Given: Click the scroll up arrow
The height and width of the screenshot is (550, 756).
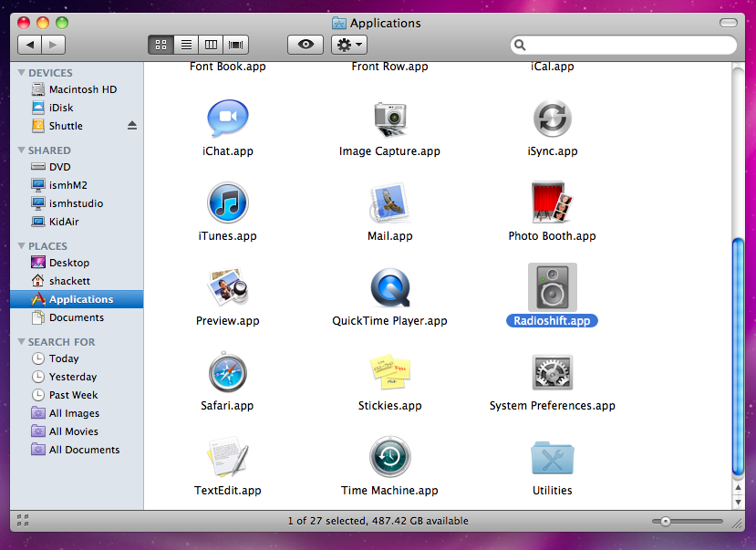Looking at the screenshot, I should click(x=738, y=488).
